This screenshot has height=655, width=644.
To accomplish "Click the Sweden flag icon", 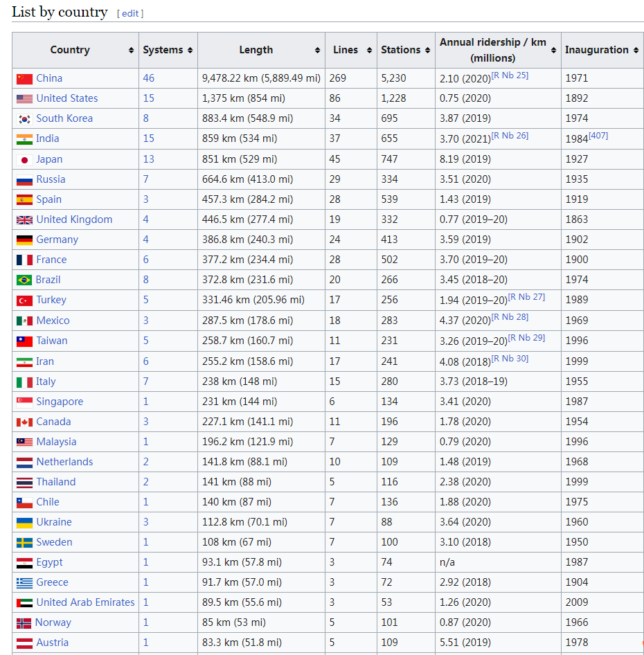I will click(x=24, y=543).
